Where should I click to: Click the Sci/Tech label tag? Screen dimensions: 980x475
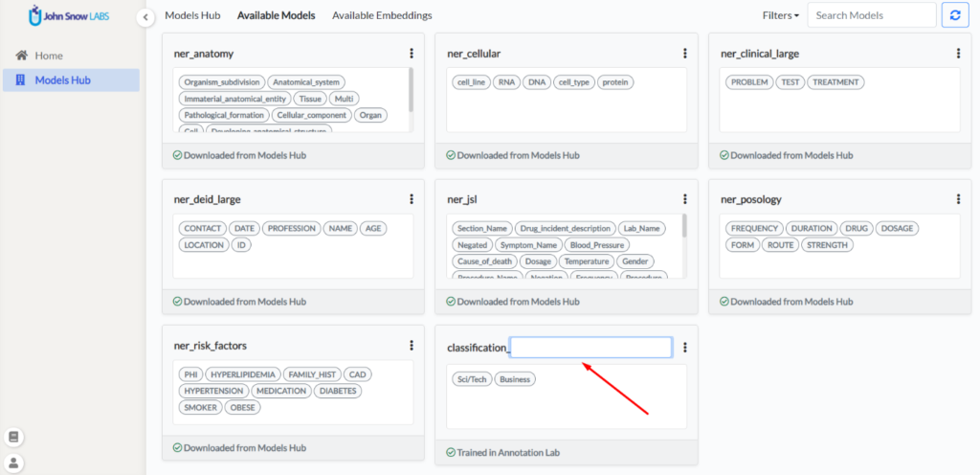point(472,378)
